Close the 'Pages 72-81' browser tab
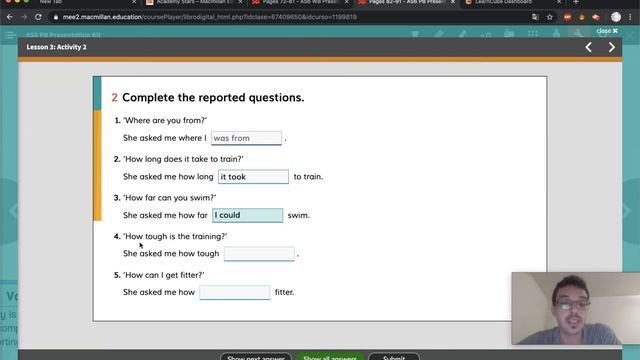This screenshot has height=360, width=640. (x=347, y=2)
